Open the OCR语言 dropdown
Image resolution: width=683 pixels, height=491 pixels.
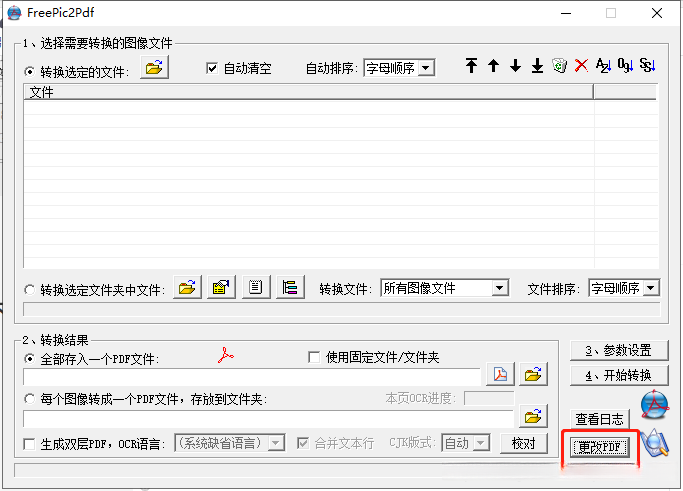(x=230, y=443)
